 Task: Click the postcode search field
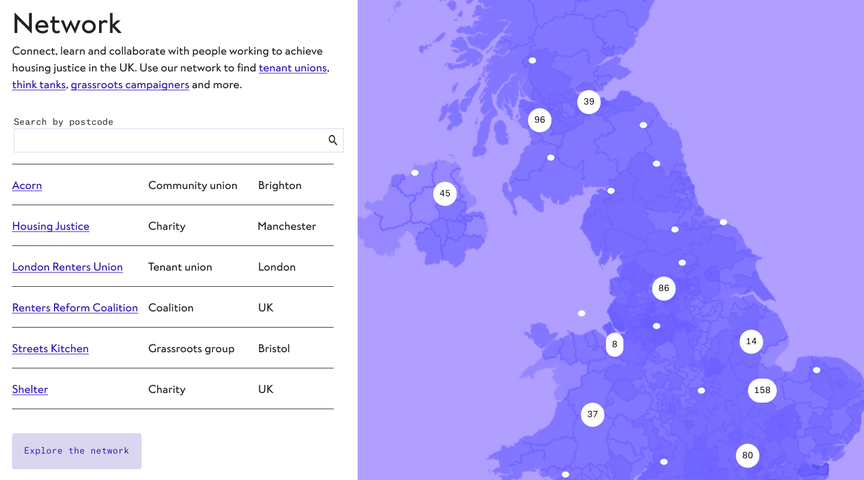pos(170,140)
